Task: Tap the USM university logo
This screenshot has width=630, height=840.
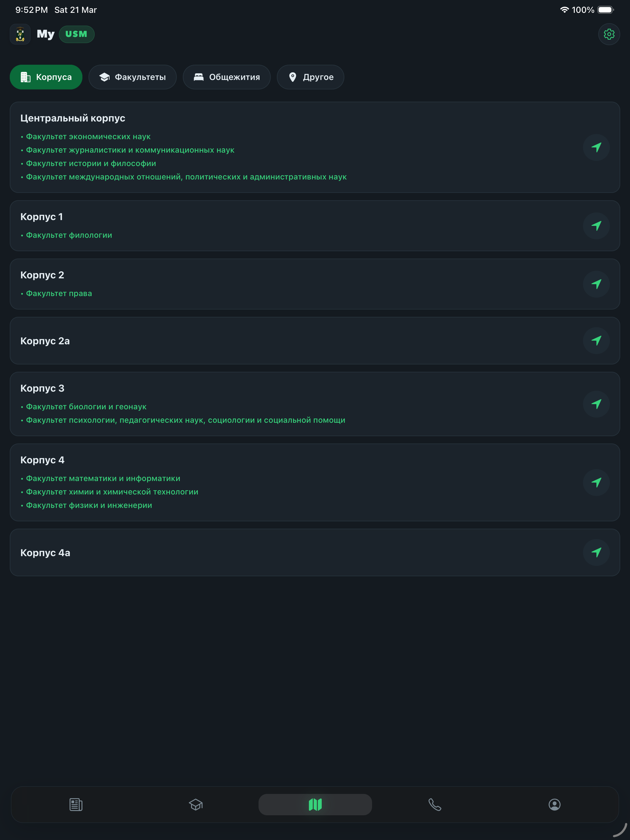Action: (x=20, y=34)
